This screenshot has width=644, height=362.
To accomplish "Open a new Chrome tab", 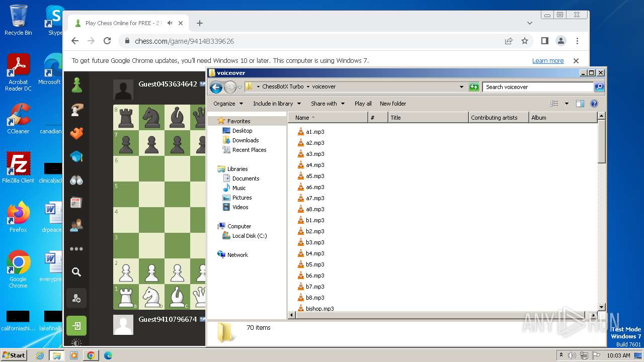I will [x=200, y=23].
